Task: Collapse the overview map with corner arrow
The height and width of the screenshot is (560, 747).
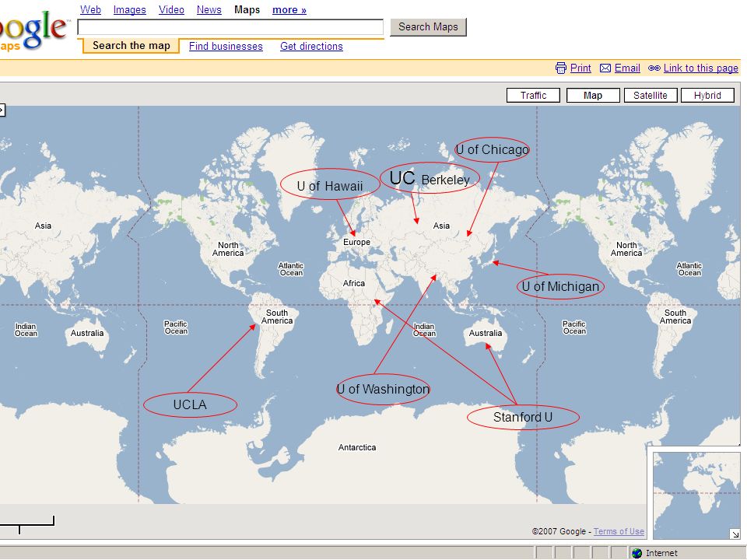Action: coord(735,534)
